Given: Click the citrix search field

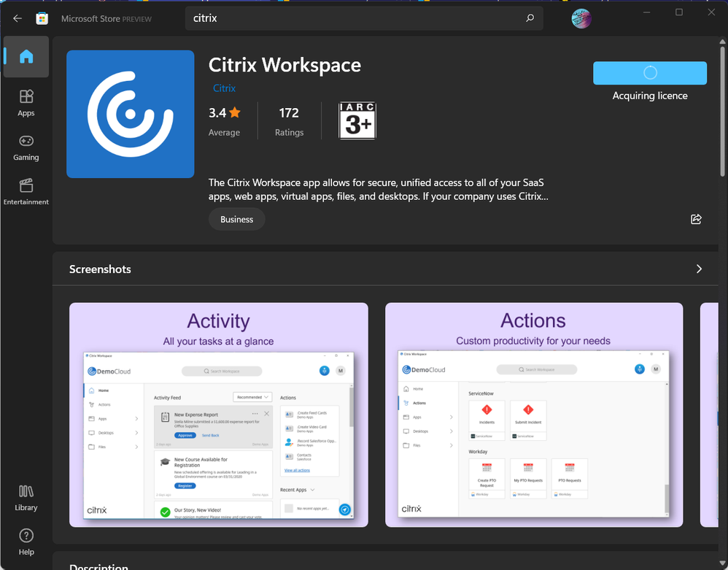Looking at the screenshot, I should coord(364,18).
